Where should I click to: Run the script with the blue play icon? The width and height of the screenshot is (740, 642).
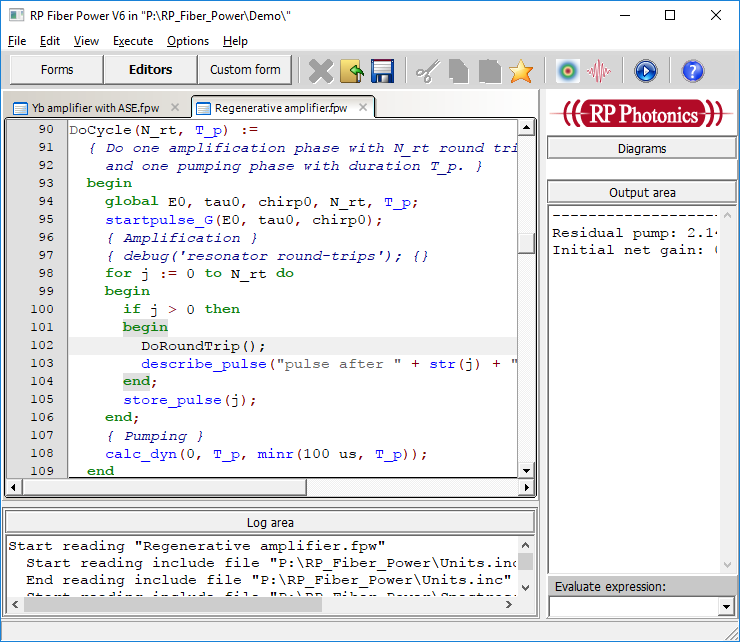pos(645,71)
